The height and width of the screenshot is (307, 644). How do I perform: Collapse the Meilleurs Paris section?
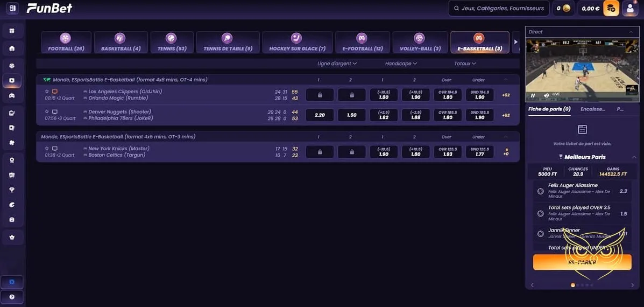(634, 157)
